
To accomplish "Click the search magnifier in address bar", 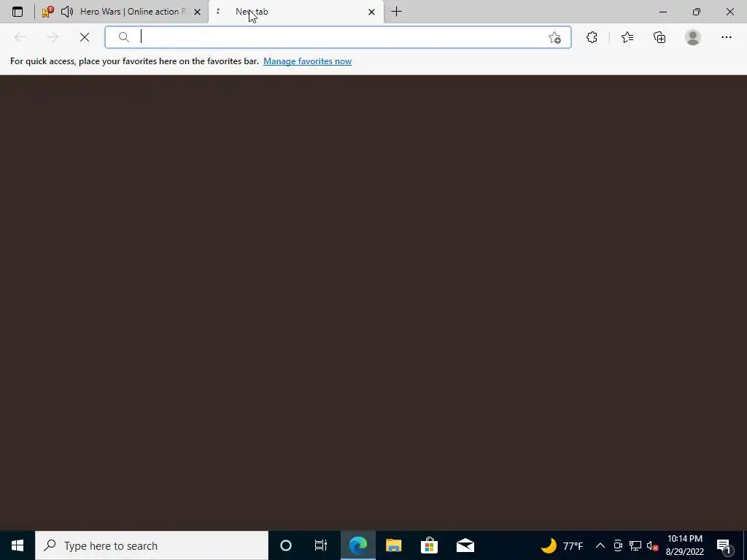I will point(124,37).
